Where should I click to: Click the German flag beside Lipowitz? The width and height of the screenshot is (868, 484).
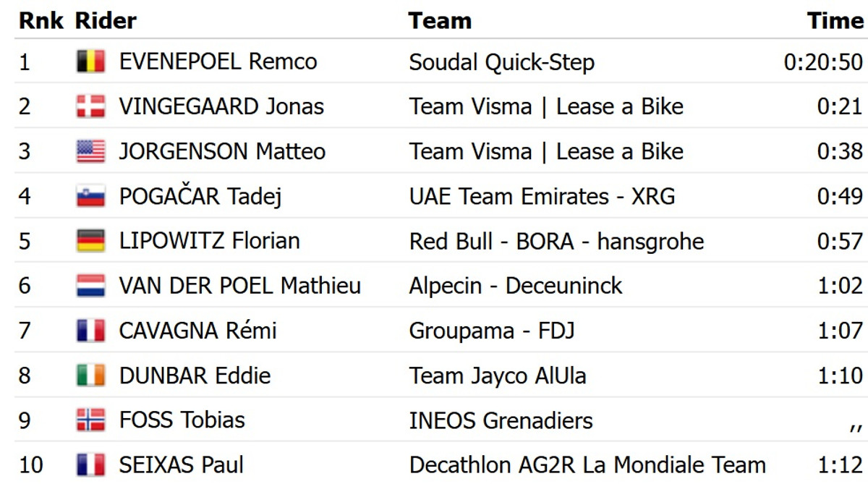tap(90, 241)
